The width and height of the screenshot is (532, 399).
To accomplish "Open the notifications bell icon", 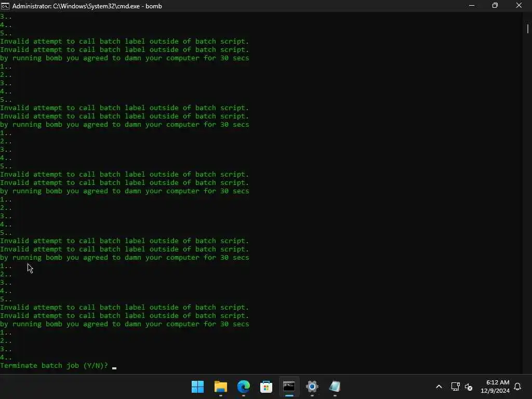I will pyautogui.click(x=517, y=387).
